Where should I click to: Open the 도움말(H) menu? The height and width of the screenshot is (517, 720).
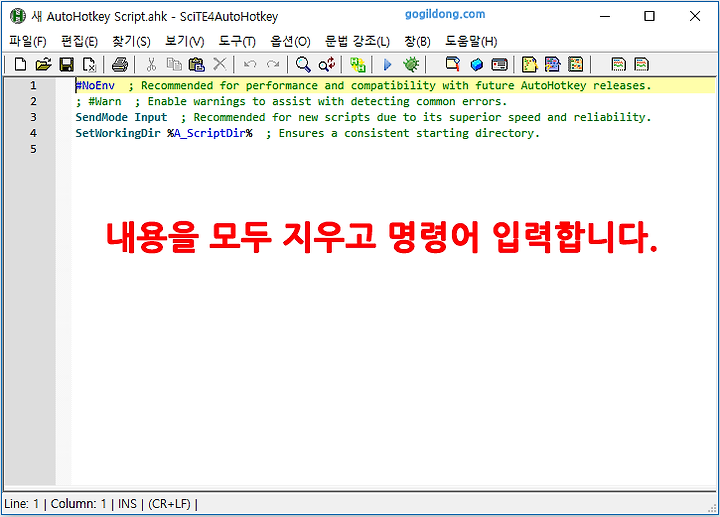coord(471,41)
